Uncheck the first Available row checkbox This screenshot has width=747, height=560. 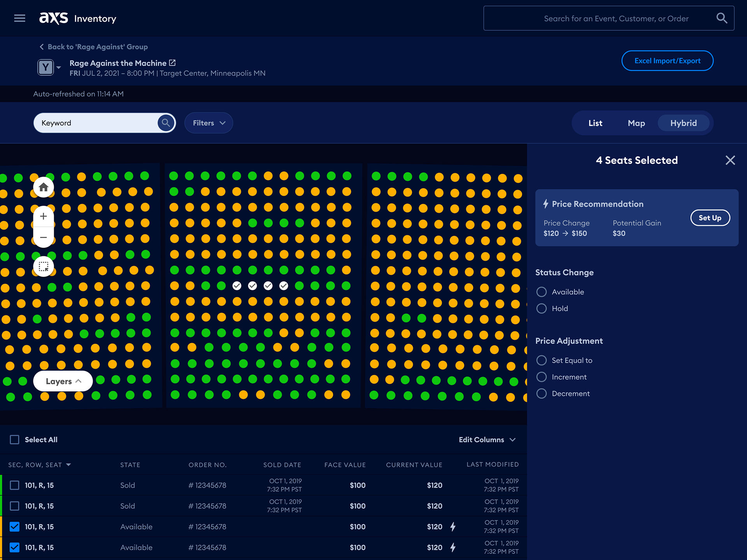[14, 527]
